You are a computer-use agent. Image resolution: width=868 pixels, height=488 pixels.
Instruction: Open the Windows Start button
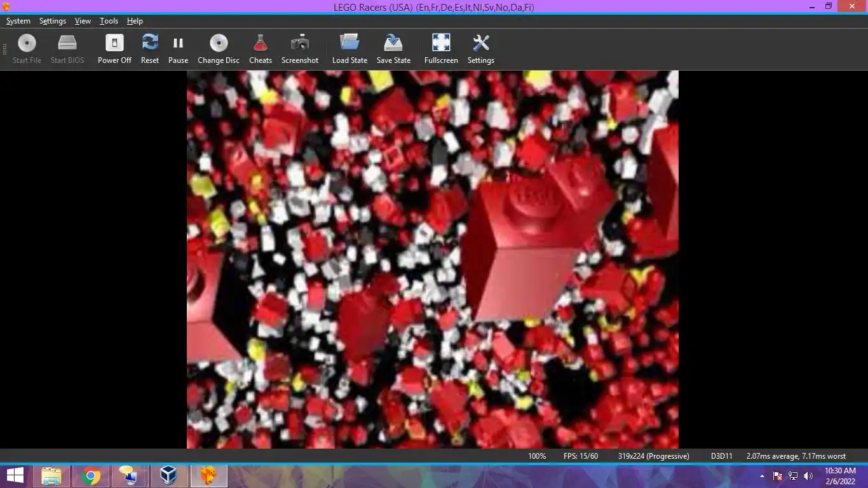tap(15, 475)
